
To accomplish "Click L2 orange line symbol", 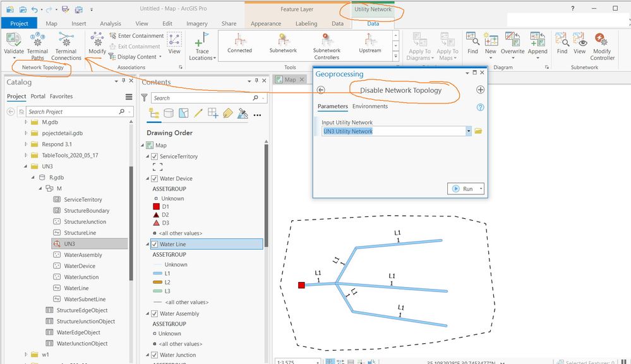I will pos(157,282).
